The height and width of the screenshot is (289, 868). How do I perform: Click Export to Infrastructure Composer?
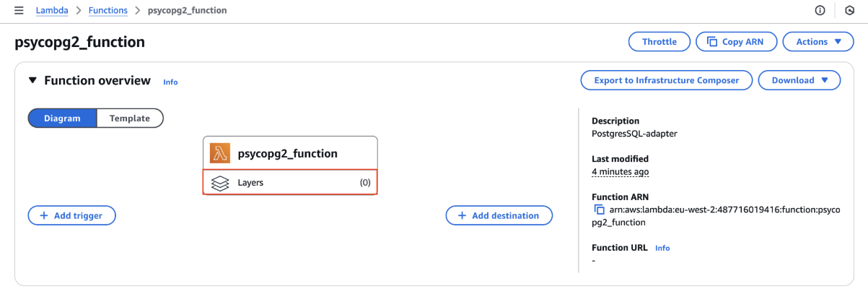tap(667, 80)
